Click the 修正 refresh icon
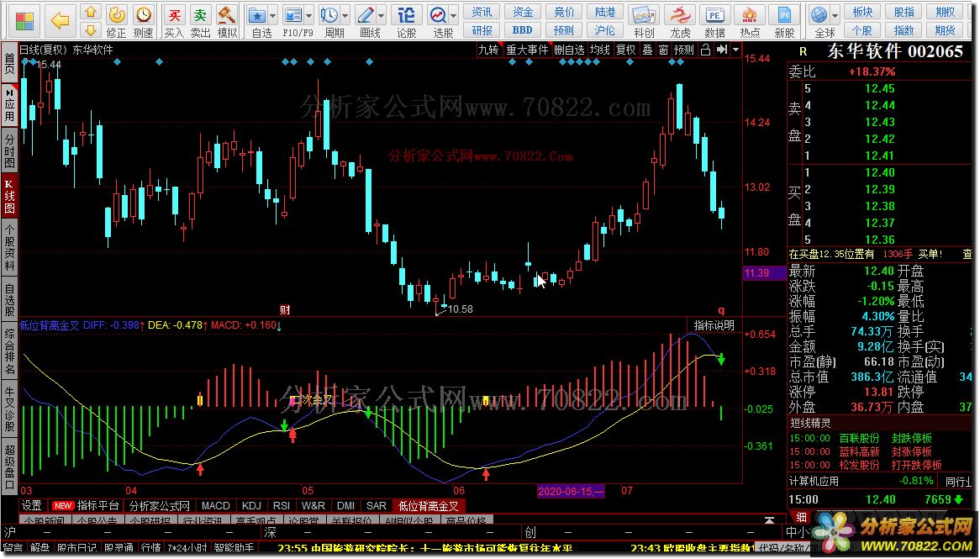This screenshot has height=559, width=980. [x=116, y=14]
